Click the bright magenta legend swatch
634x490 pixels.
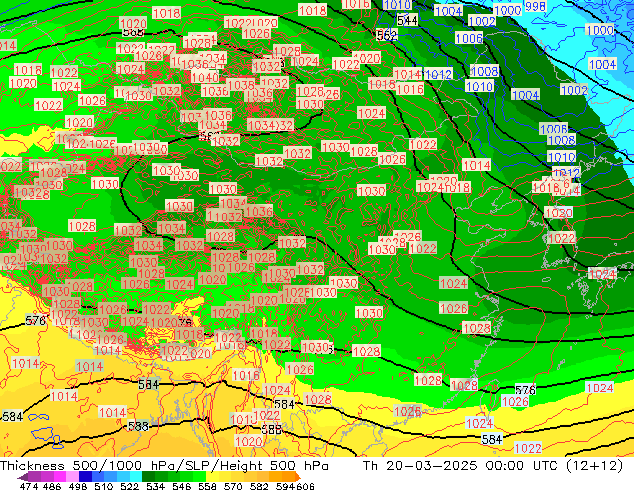tap(60, 476)
